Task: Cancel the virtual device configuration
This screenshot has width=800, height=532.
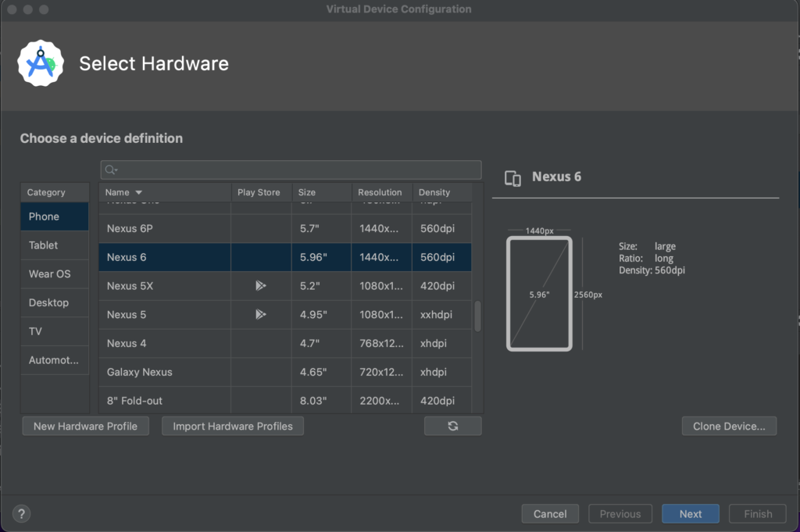Action: 550,513
